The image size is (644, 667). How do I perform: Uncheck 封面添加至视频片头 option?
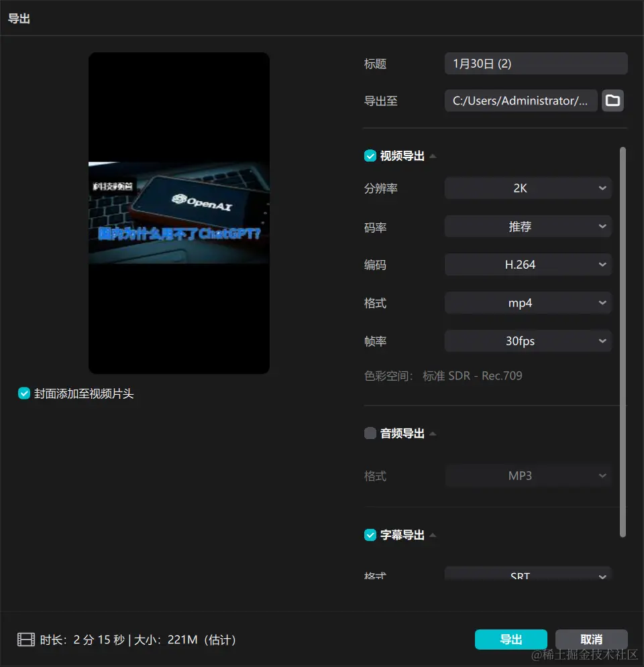tap(24, 393)
